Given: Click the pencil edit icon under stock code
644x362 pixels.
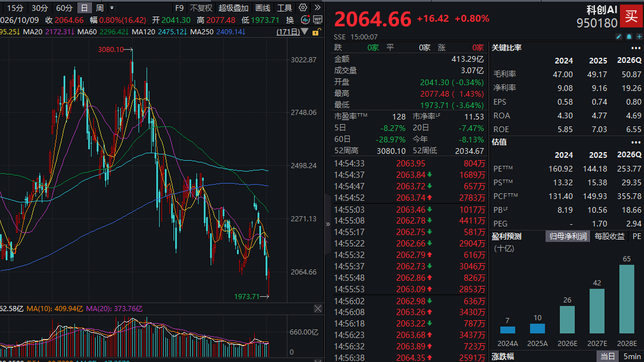Looking at the screenshot, I should coord(619,37).
